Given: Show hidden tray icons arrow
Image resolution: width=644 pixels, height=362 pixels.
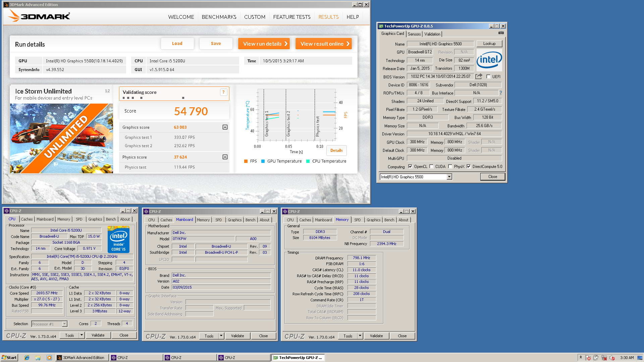Looking at the screenshot, I should (580, 357).
